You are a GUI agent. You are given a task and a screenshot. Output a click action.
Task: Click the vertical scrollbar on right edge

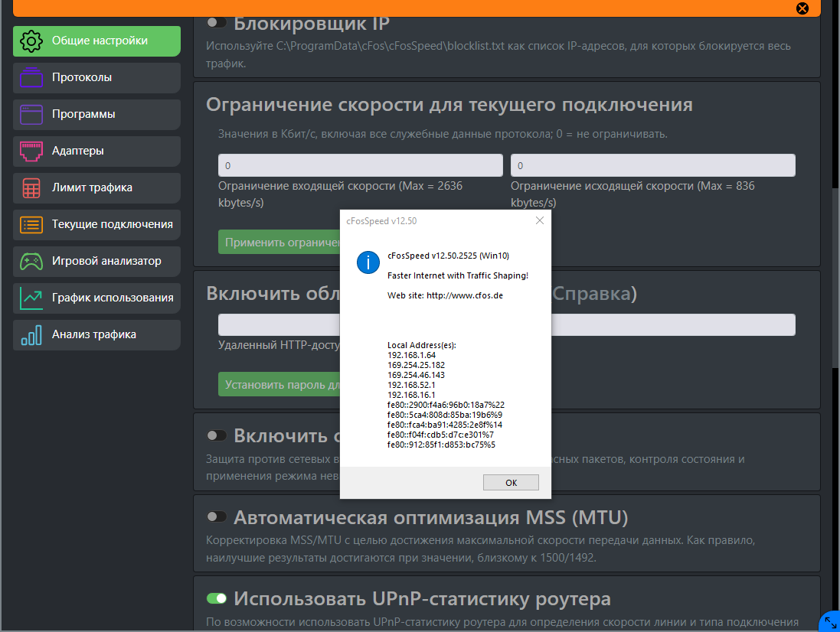[x=835, y=279]
